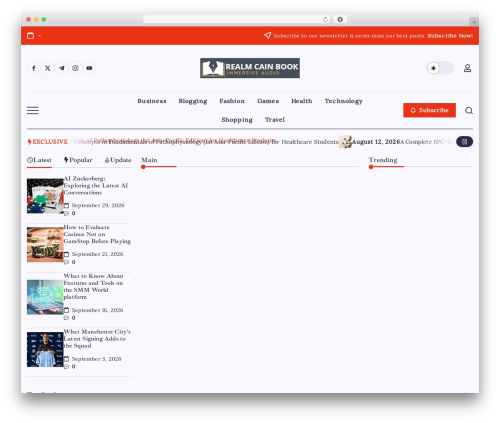
Task: Open the Blogging menu item
Action: coord(193,101)
